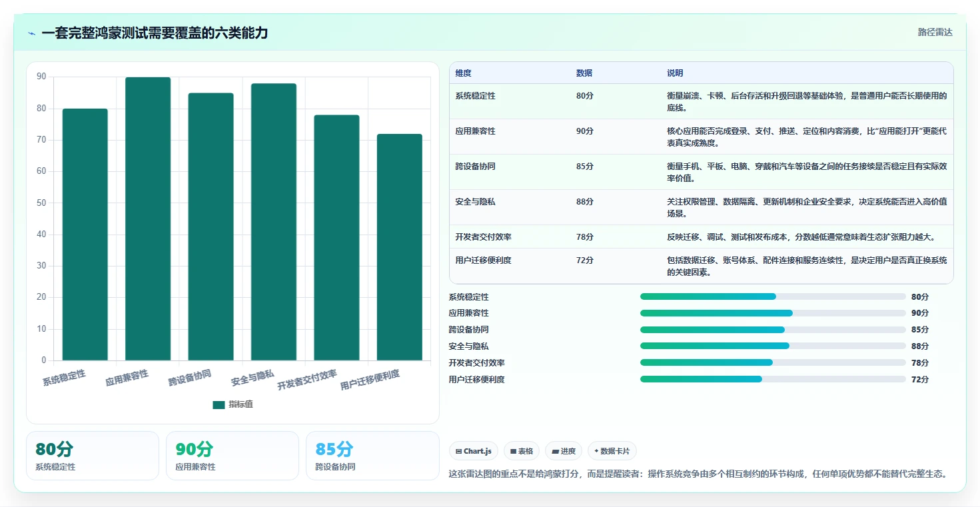The image size is (980, 507).
Task: Click the 安全与隐私 bar in the chart
Action: coord(274,222)
